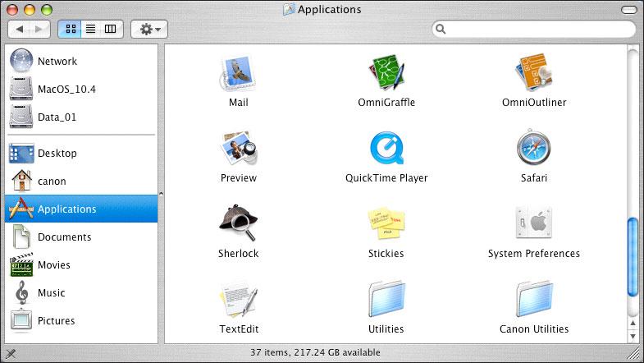Open Movies in the sidebar
The height and width of the screenshot is (363, 644).
coord(81,264)
